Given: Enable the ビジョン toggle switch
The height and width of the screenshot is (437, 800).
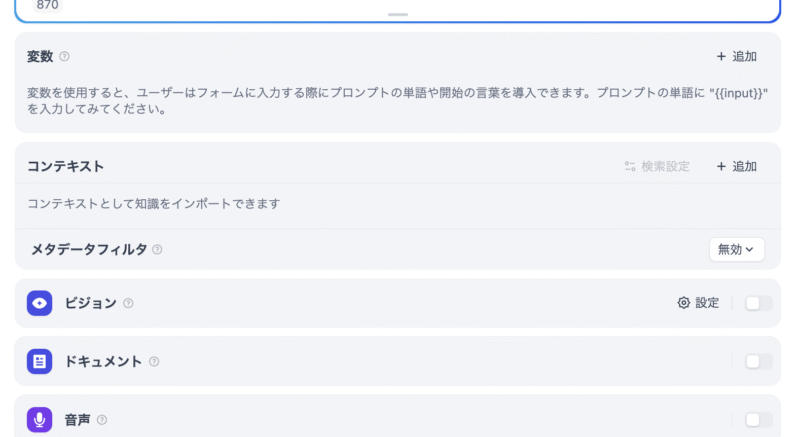Looking at the screenshot, I should pyautogui.click(x=758, y=303).
